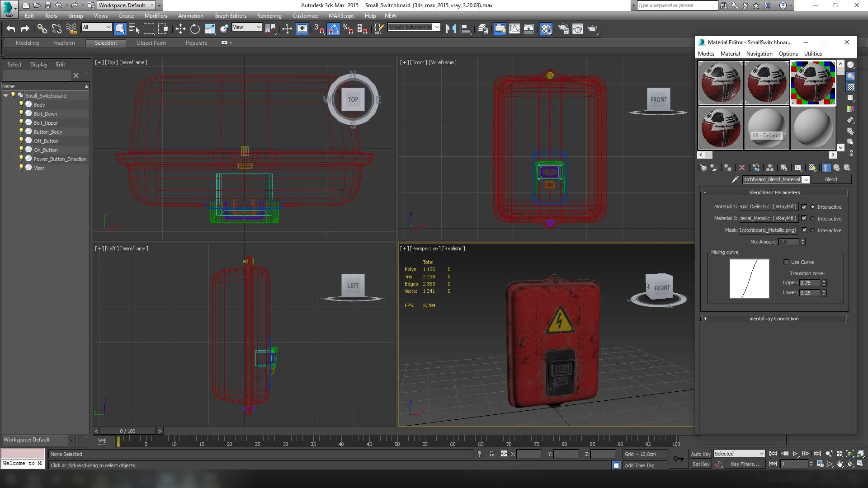This screenshot has height=488, width=868.
Task: Switch to the Object Paint ribbon tab
Action: click(151, 43)
